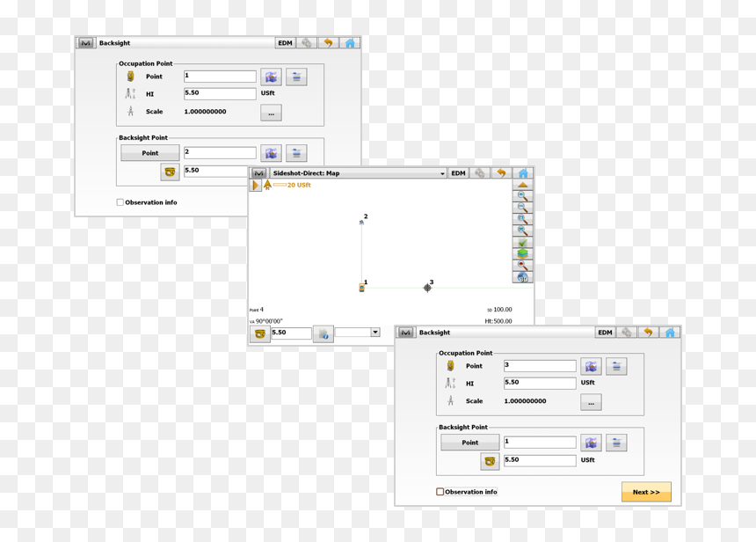Viewport: 756px width, 542px height.
Task: Click the prism target-height icon in the Map window
Action: (x=259, y=333)
